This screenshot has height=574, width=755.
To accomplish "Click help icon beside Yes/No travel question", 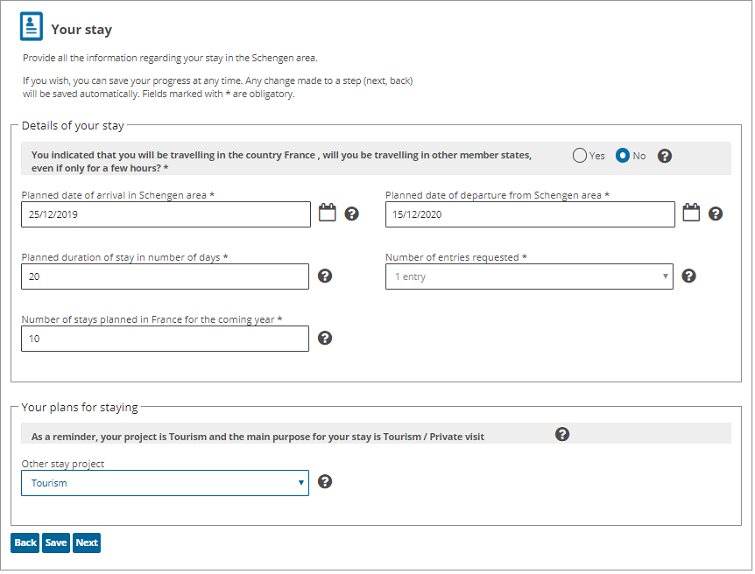I will (664, 156).
